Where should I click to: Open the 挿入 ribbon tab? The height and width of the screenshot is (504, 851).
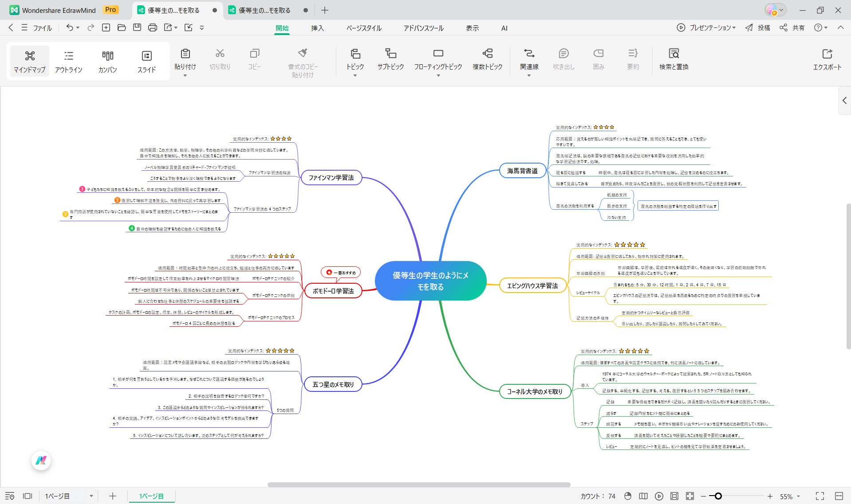[x=317, y=28]
